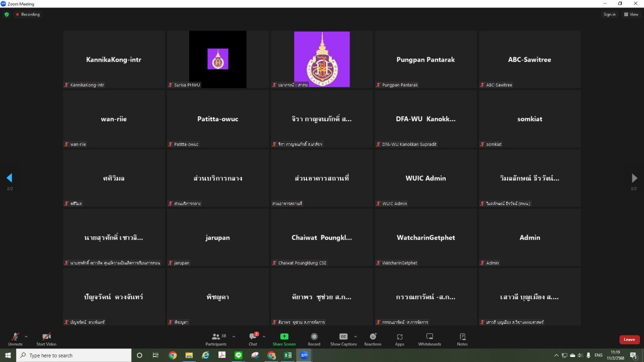Unmute the microphone
The image size is (644, 362).
coord(15,339)
